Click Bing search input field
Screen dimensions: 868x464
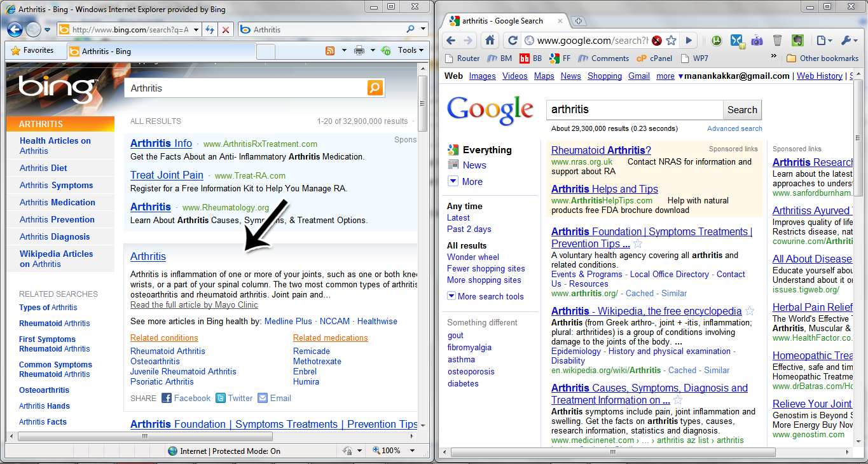click(x=247, y=88)
